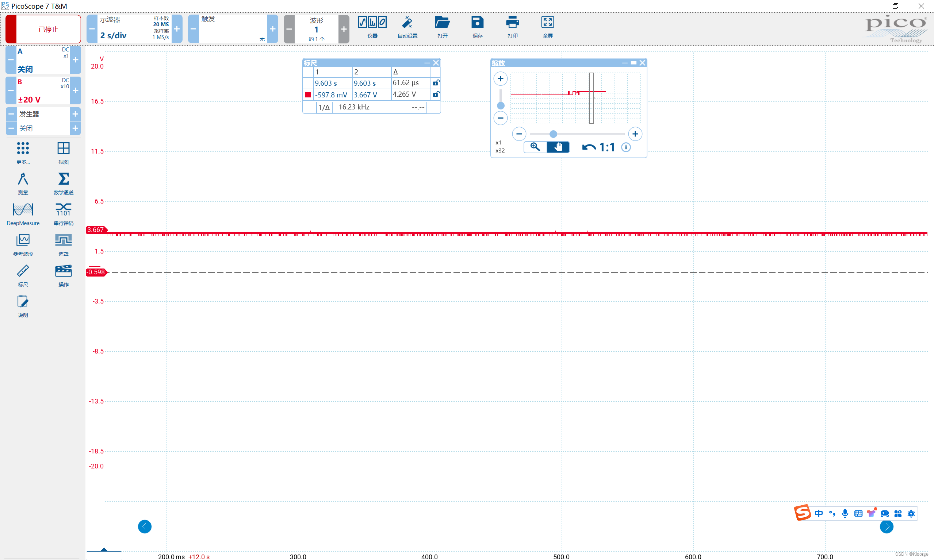The height and width of the screenshot is (560, 934).
Task: Enter full-screen mode with the 全屏 icon
Action: pos(548,27)
